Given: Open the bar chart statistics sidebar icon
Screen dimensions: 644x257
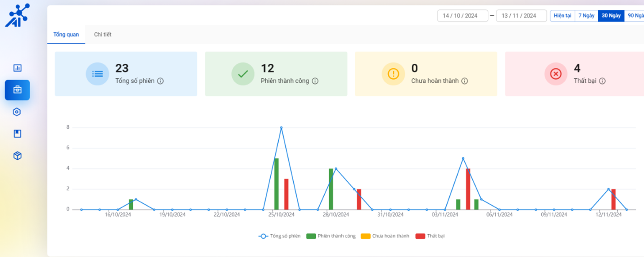Looking at the screenshot, I should click(x=18, y=68).
